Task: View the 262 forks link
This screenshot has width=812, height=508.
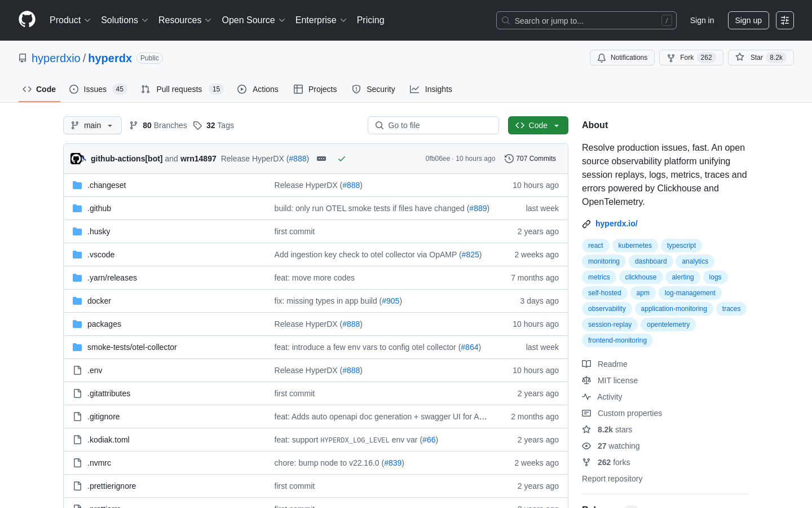Action: click(606, 462)
